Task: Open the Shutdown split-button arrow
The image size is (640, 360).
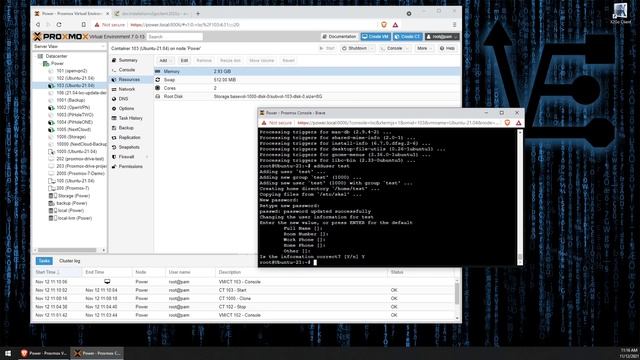Action: coord(372,49)
